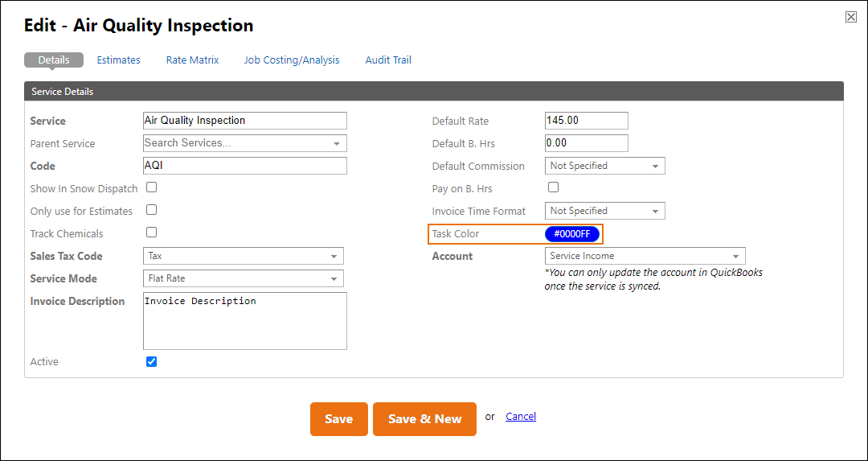Click the Service name input field
This screenshot has width=868, height=461.
(244, 120)
